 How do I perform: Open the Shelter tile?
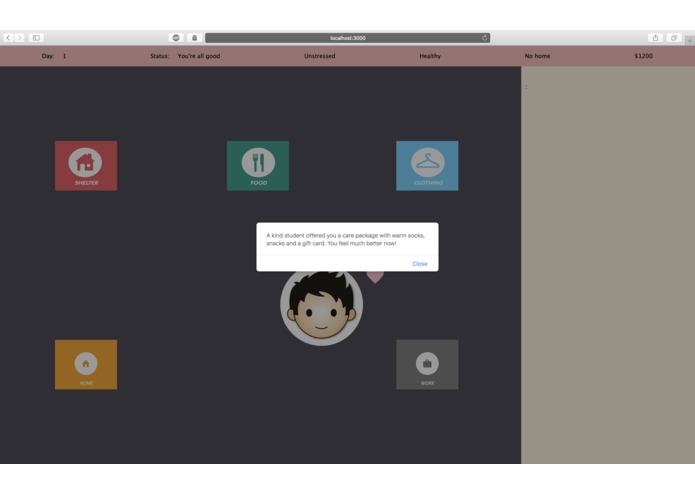(86, 166)
